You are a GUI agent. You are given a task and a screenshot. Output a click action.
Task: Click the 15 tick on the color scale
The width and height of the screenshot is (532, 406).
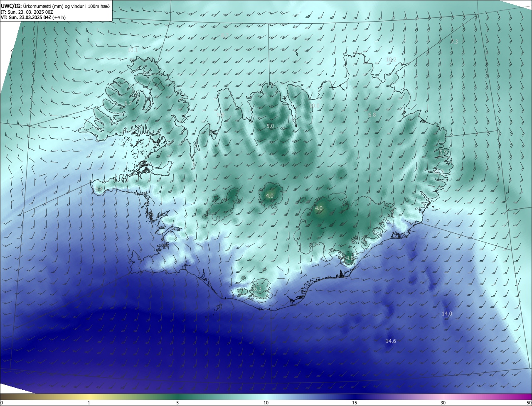355,403
